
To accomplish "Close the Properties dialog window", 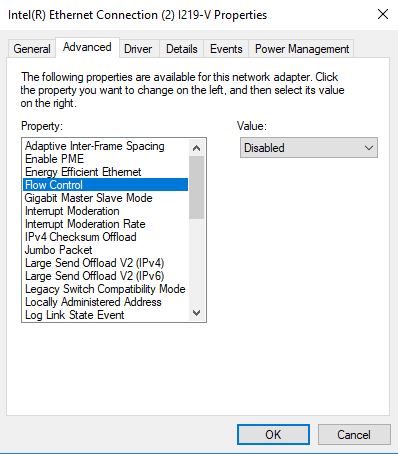I will tap(383, 14).
